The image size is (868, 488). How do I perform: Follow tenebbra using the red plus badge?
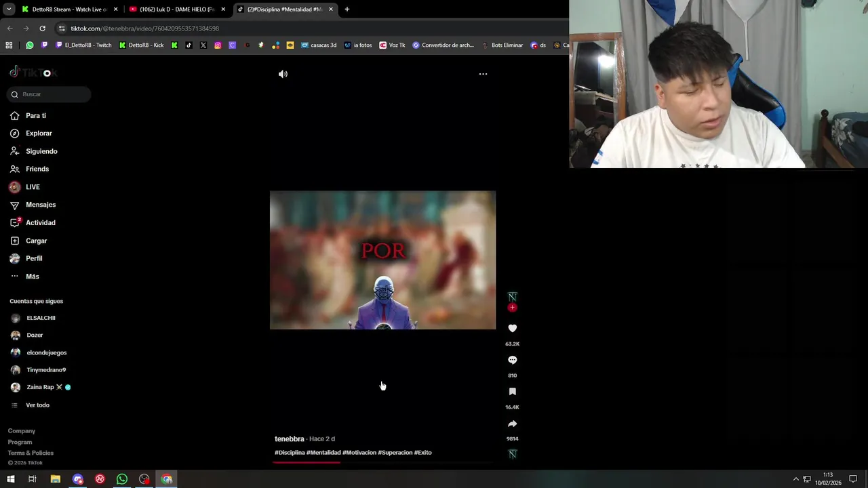tap(512, 308)
